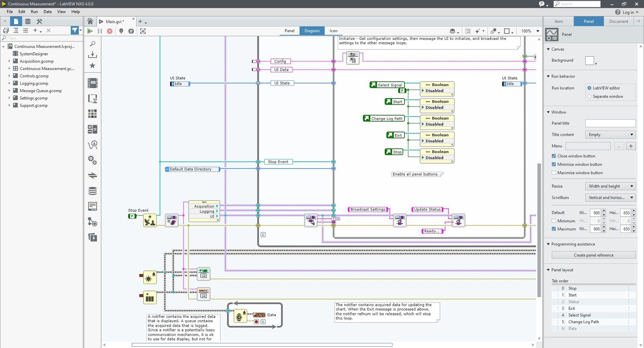This screenshot has width=644, height=348.
Task: Click the filter funnel icon in project pane
Action: click(74, 31)
